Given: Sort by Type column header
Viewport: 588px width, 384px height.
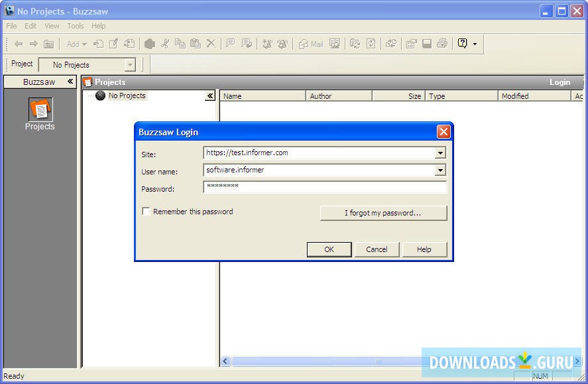Looking at the screenshot, I should [x=461, y=96].
